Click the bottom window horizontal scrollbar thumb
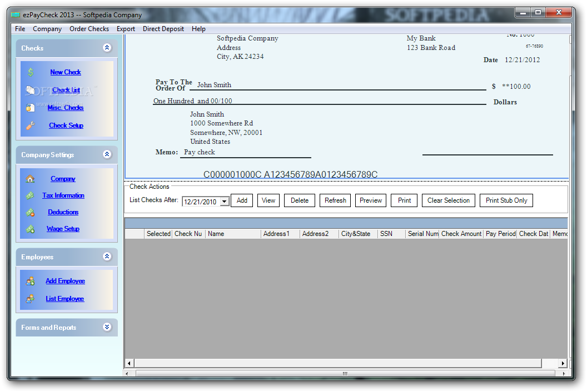Image resolution: width=587 pixels, height=392 pixels. click(x=345, y=373)
